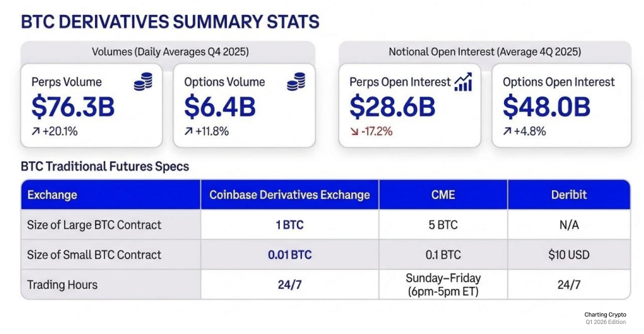Viewport: 644px width, 334px height.
Task: Click the Charting Crypto footer label
Action: tap(605, 315)
